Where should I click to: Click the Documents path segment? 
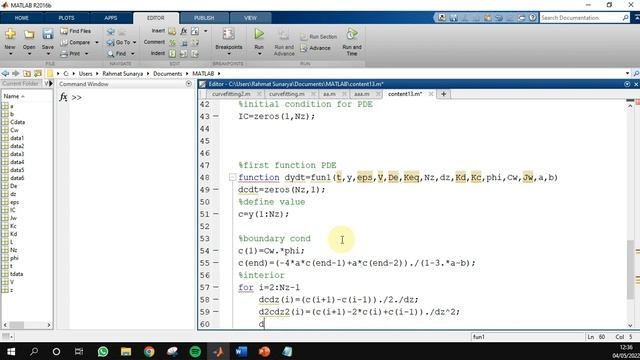167,73
